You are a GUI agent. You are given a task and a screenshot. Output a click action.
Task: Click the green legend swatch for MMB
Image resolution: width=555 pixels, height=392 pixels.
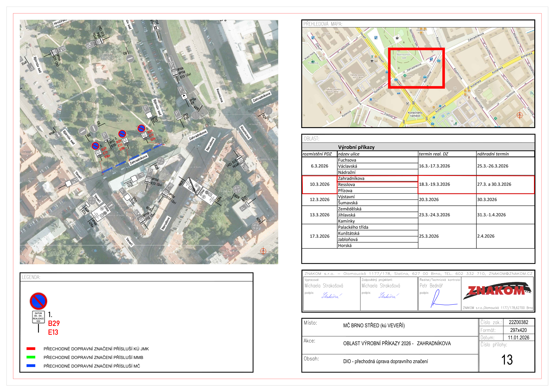pyautogui.click(x=31, y=357)
